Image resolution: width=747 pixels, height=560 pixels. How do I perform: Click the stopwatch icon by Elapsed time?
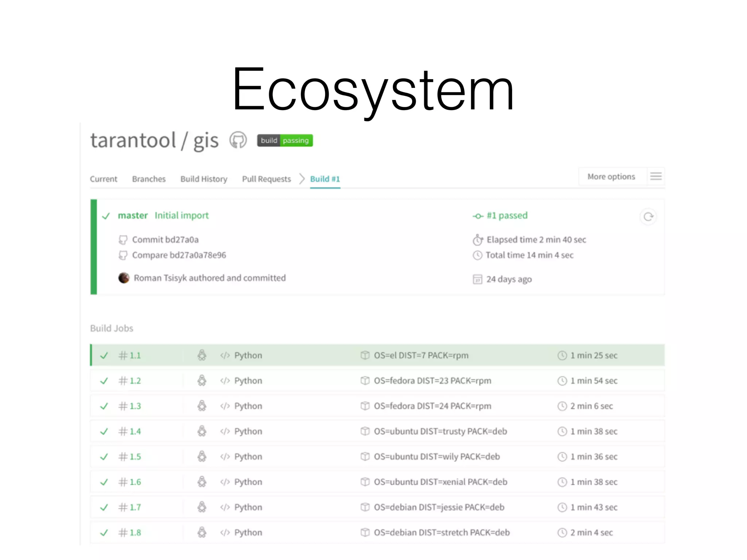coord(478,240)
